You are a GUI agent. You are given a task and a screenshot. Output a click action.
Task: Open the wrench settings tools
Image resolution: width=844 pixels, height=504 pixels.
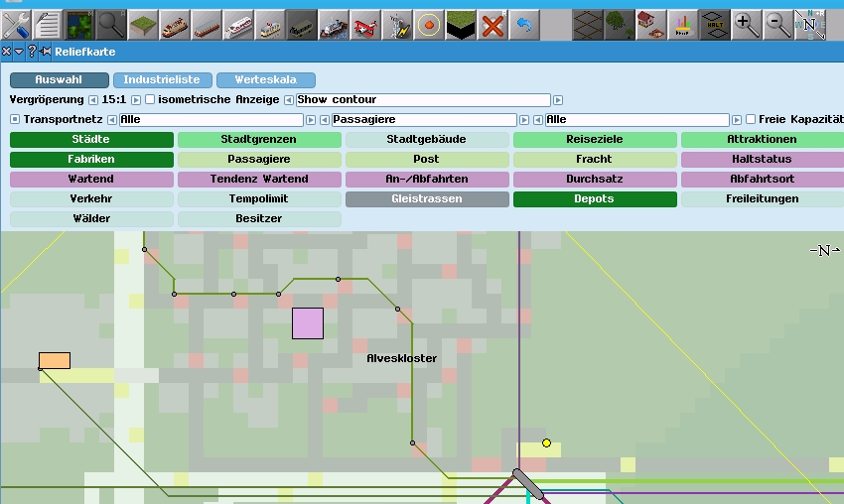(x=16, y=25)
